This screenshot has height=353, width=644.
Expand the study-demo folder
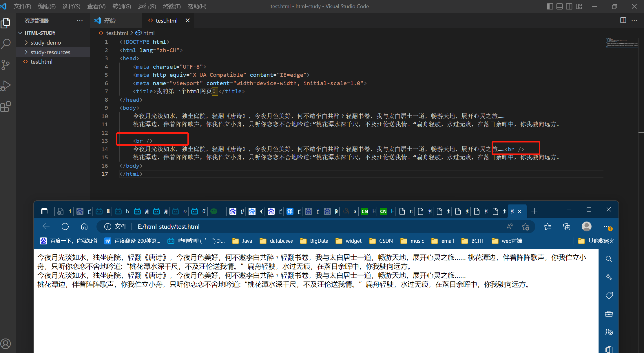click(46, 43)
